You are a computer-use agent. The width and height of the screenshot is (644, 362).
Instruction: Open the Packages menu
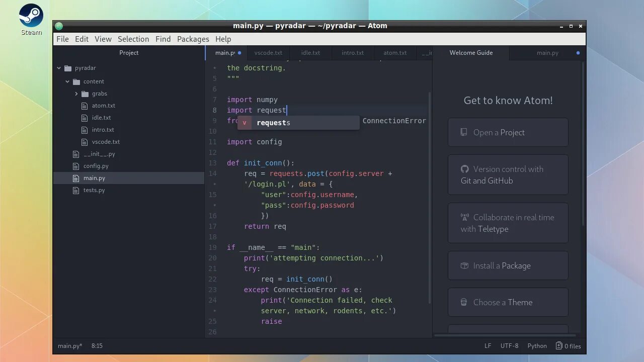point(193,39)
